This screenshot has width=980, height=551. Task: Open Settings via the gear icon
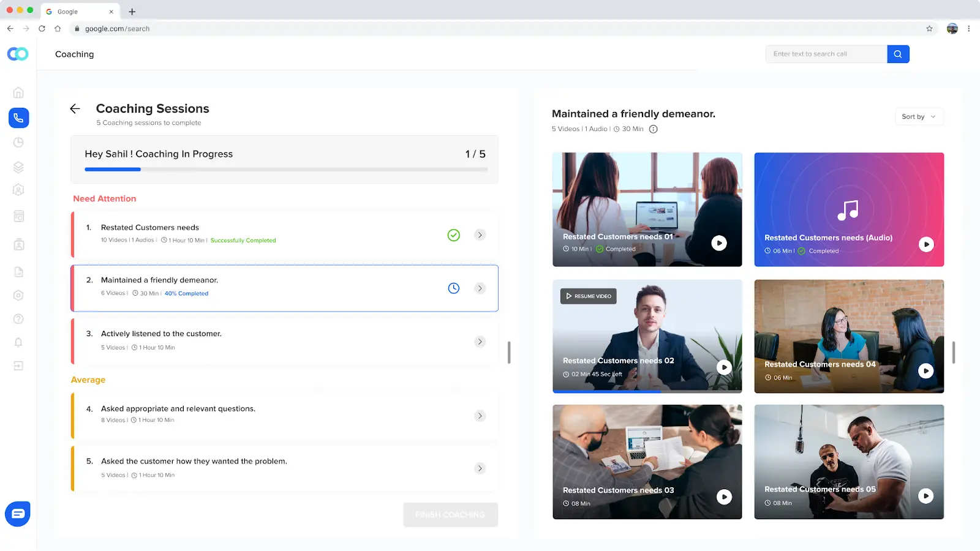(x=18, y=295)
